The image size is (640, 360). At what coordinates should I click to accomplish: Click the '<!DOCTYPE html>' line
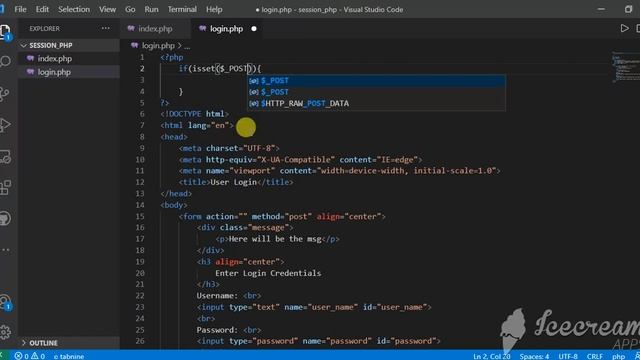click(x=195, y=114)
